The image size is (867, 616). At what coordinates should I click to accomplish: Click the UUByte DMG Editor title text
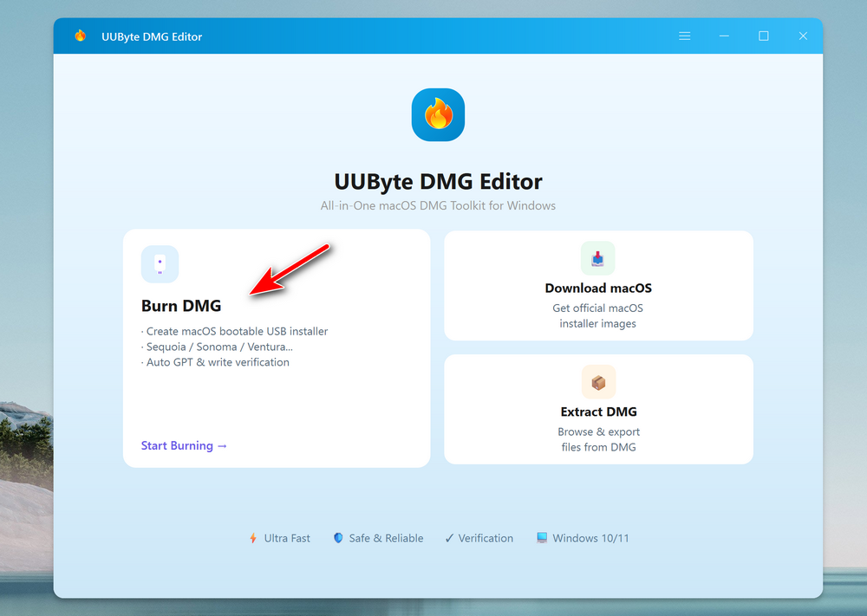[438, 182]
